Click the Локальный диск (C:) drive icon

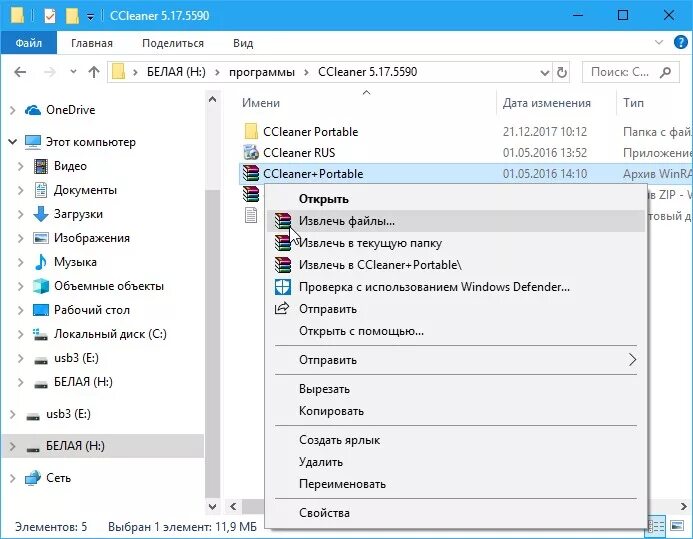point(41,334)
